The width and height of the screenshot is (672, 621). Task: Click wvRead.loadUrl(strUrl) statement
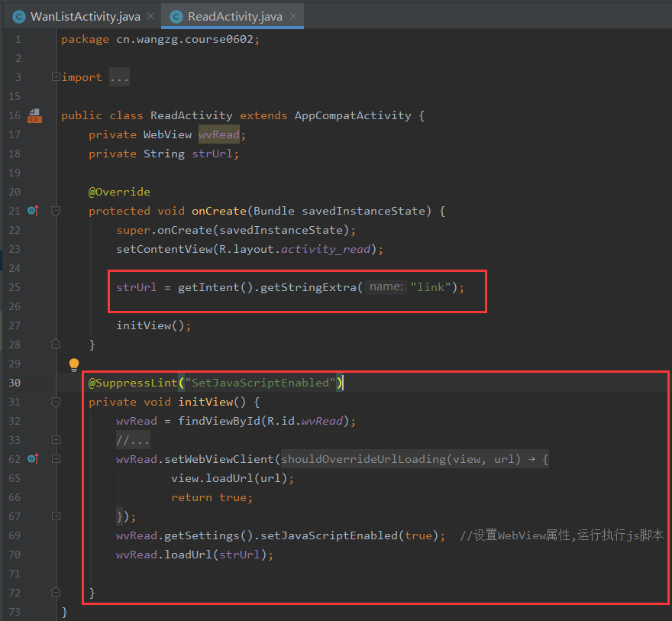(x=195, y=555)
